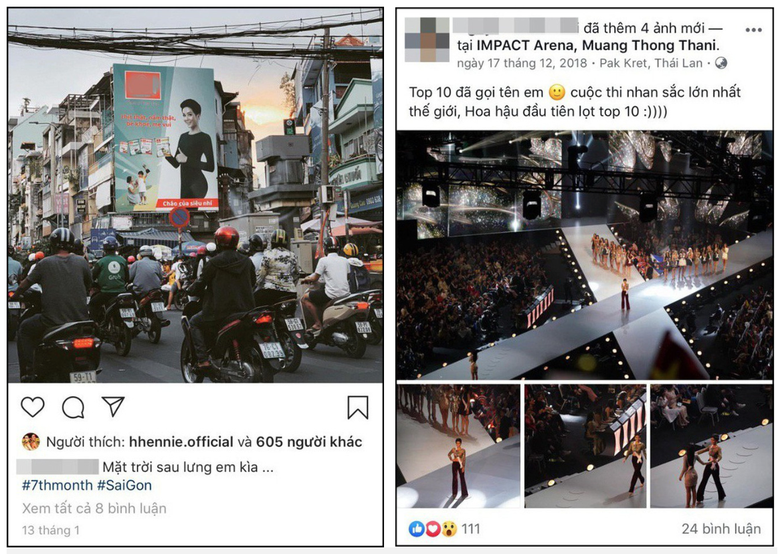Open bottom-right two contestants thumbnail
This screenshot has height=554, width=780.
pos(711,446)
